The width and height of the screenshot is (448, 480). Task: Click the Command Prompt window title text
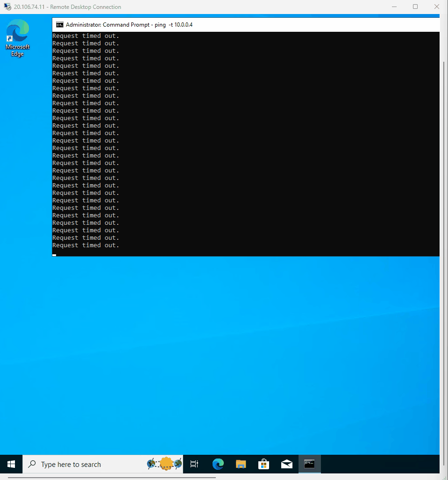129,25
